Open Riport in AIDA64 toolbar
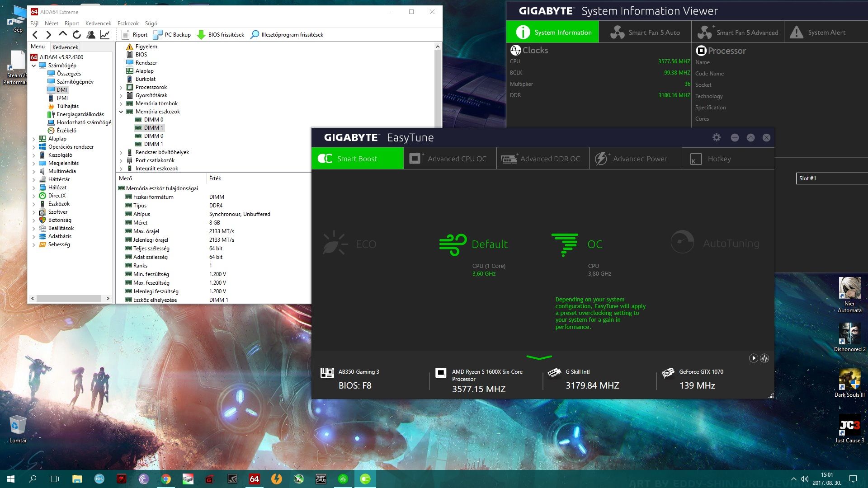 [x=134, y=35]
